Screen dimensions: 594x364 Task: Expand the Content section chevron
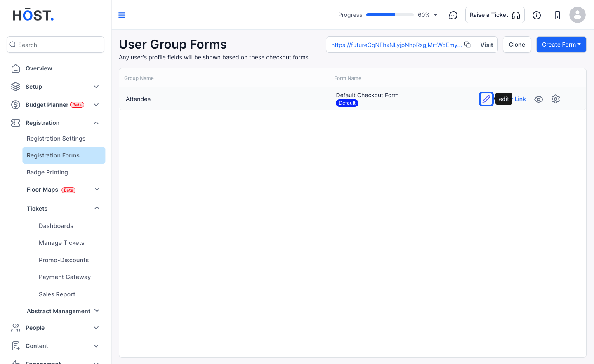(x=96, y=346)
